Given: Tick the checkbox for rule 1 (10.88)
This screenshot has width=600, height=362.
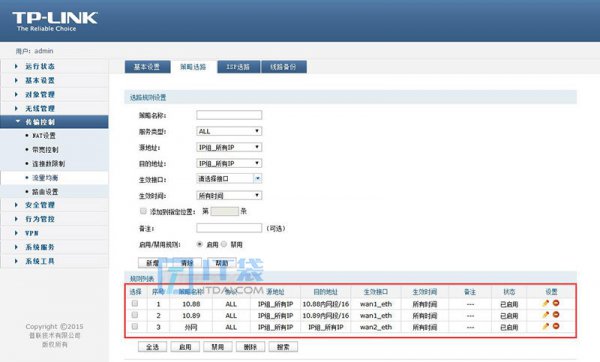Looking at the screenshot, I should (x=135, y=303).
